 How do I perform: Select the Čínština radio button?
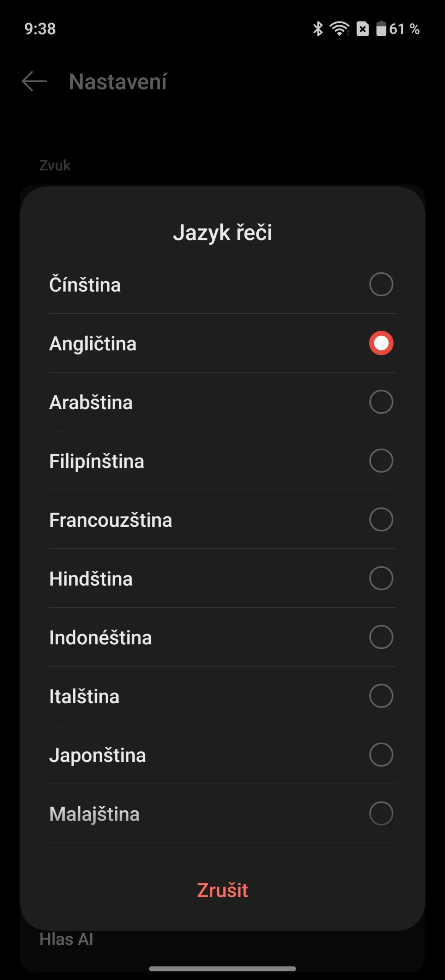point(381,284)
